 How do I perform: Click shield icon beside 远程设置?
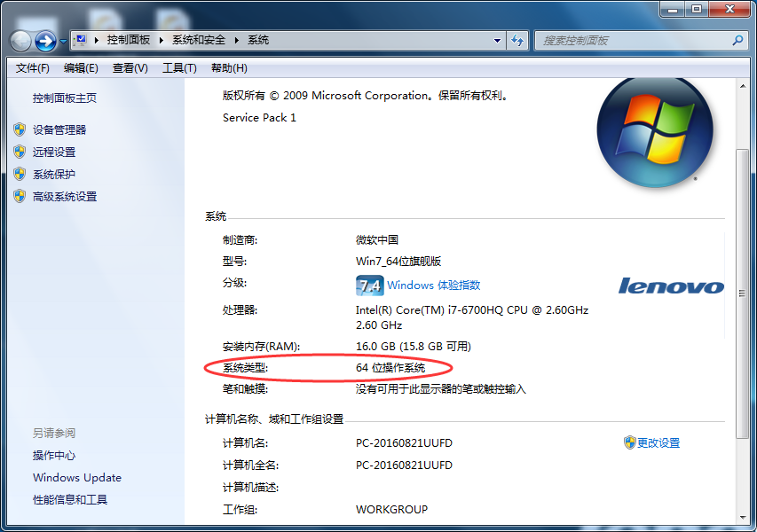tap(20, 152)
